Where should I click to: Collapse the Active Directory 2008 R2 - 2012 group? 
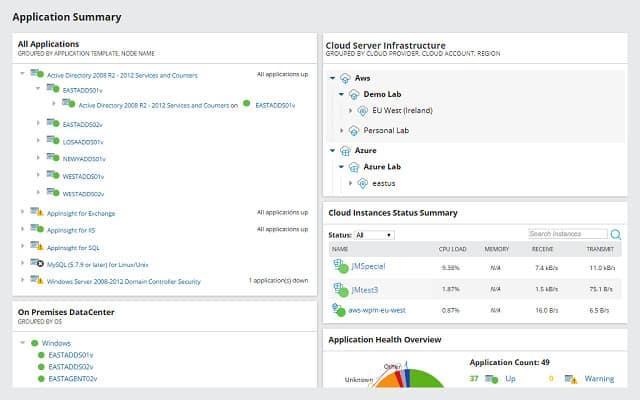22,74
